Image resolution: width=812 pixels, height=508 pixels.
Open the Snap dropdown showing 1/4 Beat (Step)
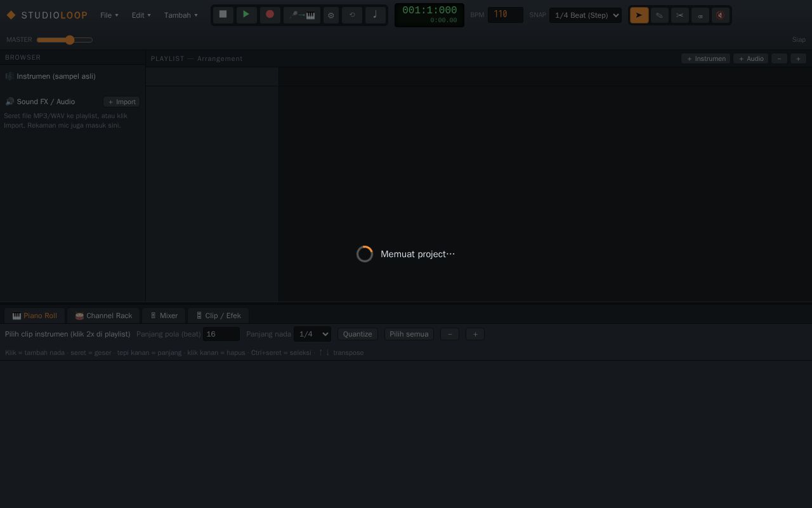point(586,15)
